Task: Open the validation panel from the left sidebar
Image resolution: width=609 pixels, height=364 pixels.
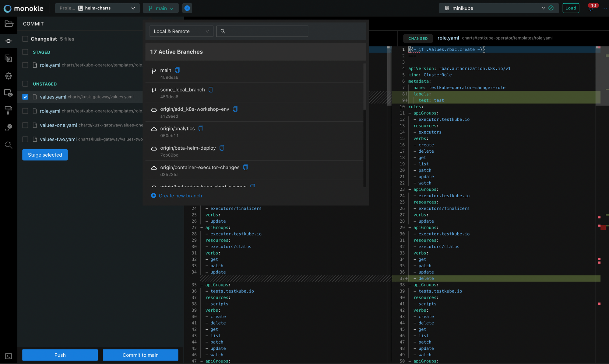Action: 9,127
